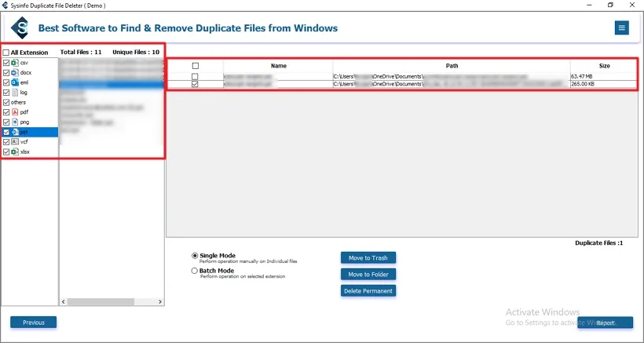Click the csv file type icon
644x343 pixels.
[x=15, y=63]
